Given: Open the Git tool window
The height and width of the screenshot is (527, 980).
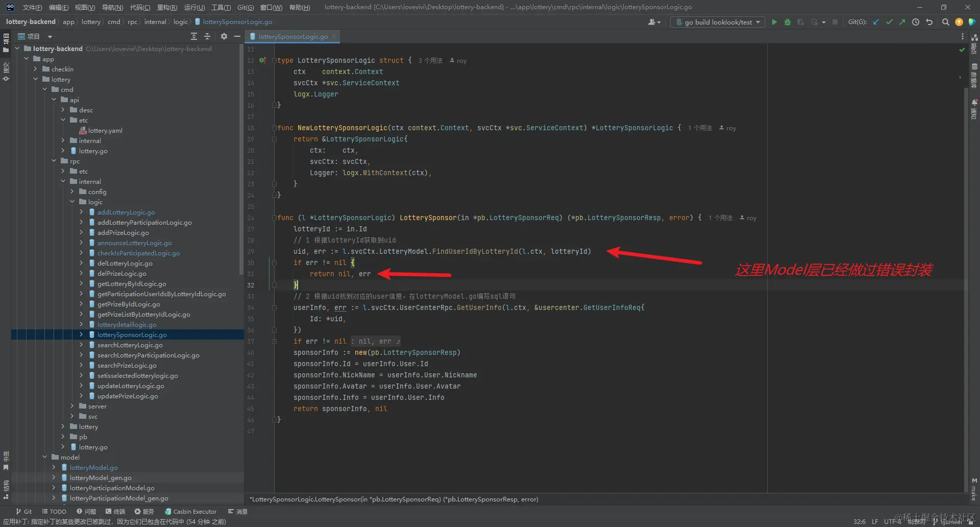Looking at the screenshot, I should click(23, 511).
